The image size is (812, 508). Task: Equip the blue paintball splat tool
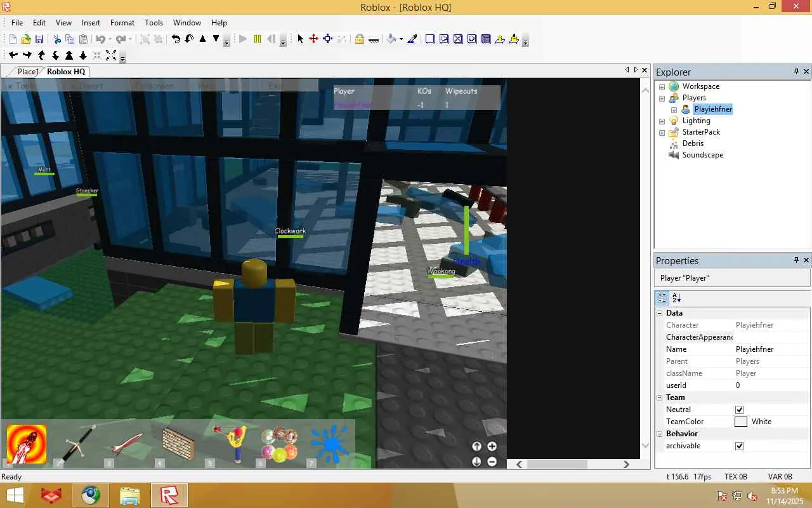click(329, 443)
